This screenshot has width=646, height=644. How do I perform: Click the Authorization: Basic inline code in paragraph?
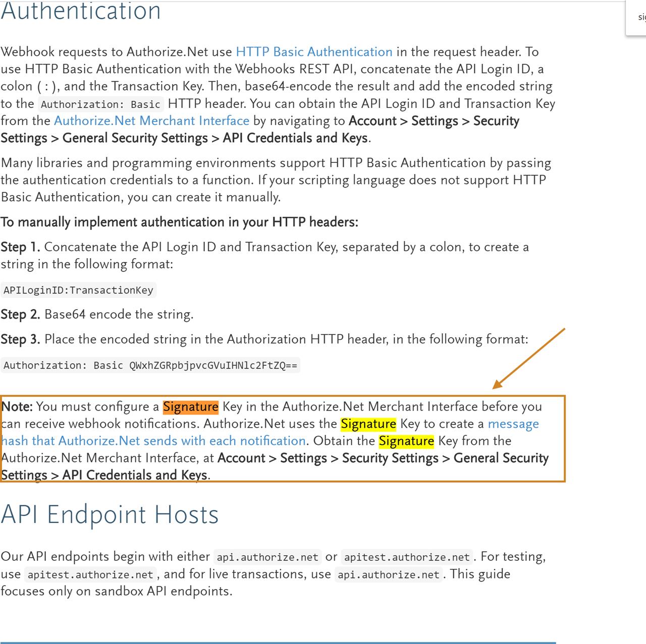click(x=100, y=104)
